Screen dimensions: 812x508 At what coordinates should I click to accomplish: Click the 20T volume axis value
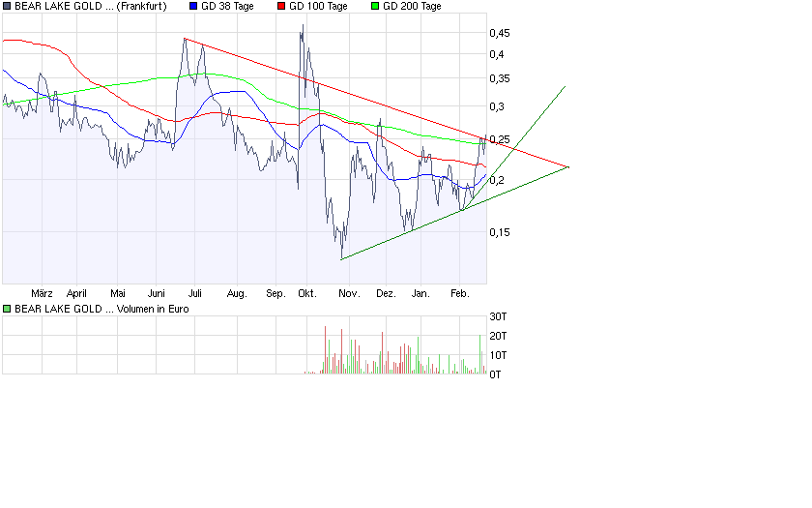[498, 336]
